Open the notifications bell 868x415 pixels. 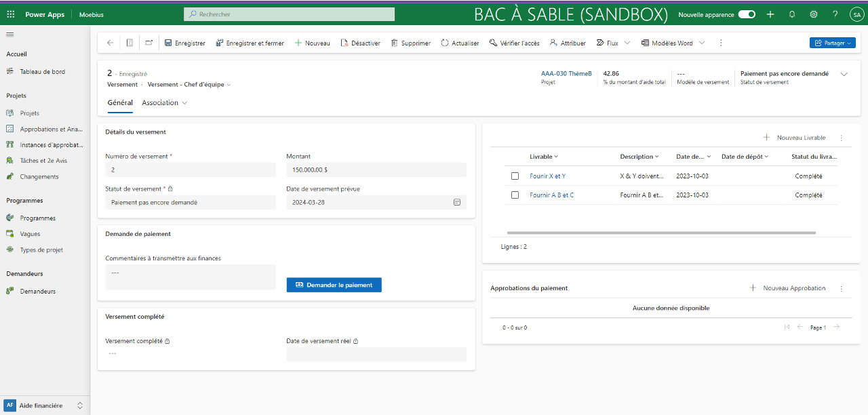792,14
